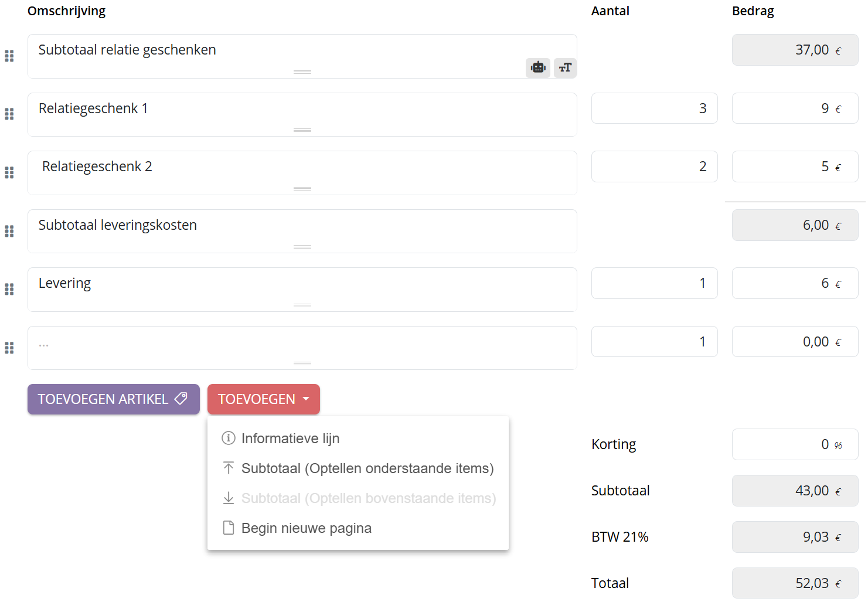Click the Aantal field for Relatiegeschenk 1
868x605 pixels.
click(654, 108)
